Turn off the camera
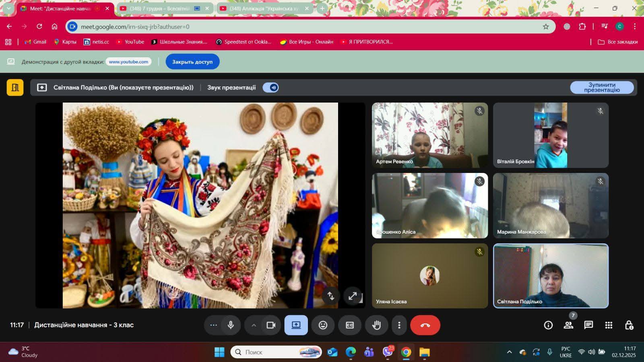Screen dimensions: 644x362 click(271, 325)
